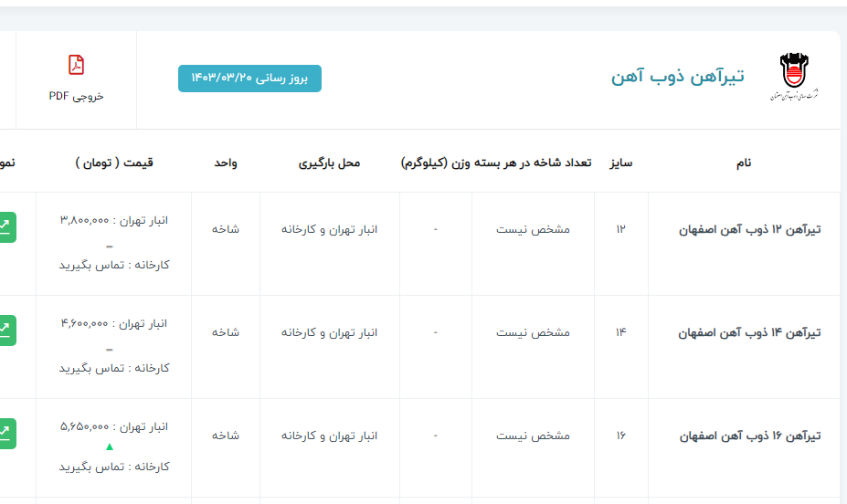Click the خروجی PDF text label
This screenshot has width=847, height=504.
(77, 96)
